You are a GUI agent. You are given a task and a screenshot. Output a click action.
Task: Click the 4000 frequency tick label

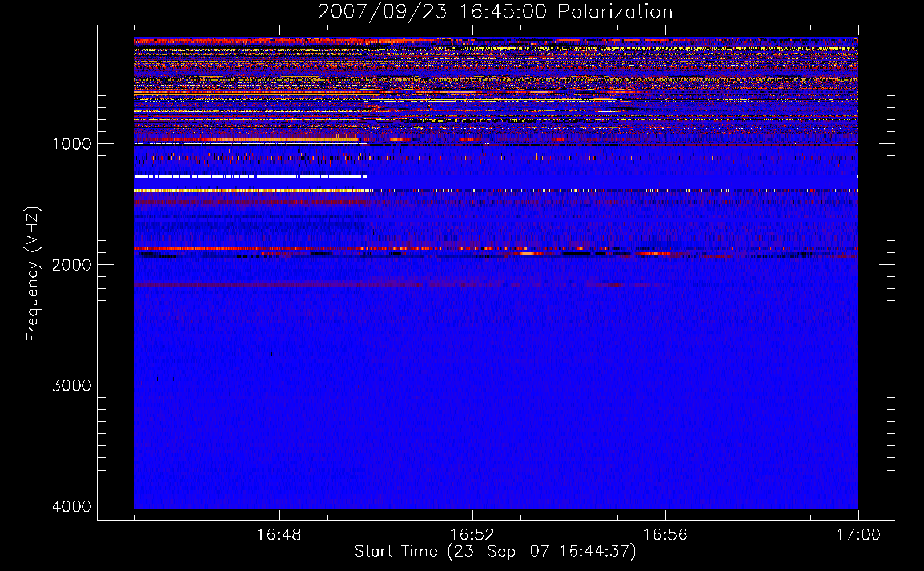pyautogui.click(x=71, y=506)
